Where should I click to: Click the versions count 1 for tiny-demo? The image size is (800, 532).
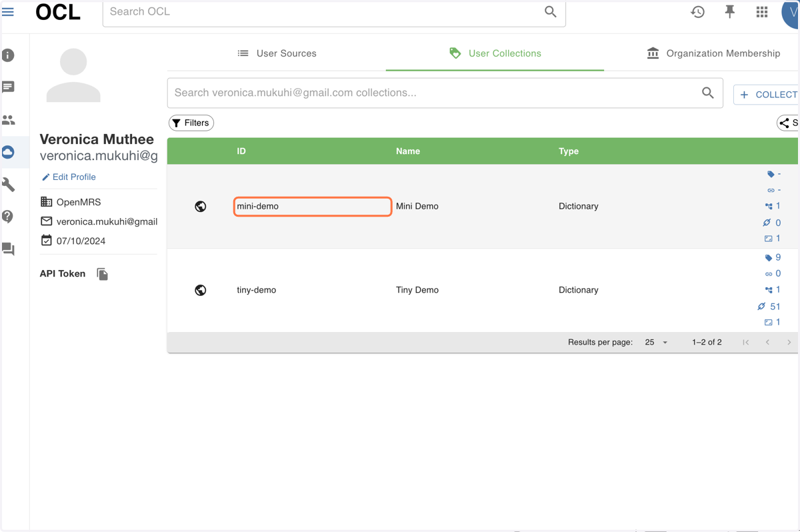point(773,289)
